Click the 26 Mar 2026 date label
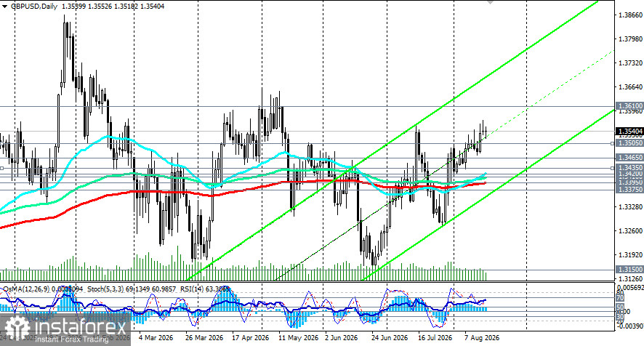 [x=204, y=338]
